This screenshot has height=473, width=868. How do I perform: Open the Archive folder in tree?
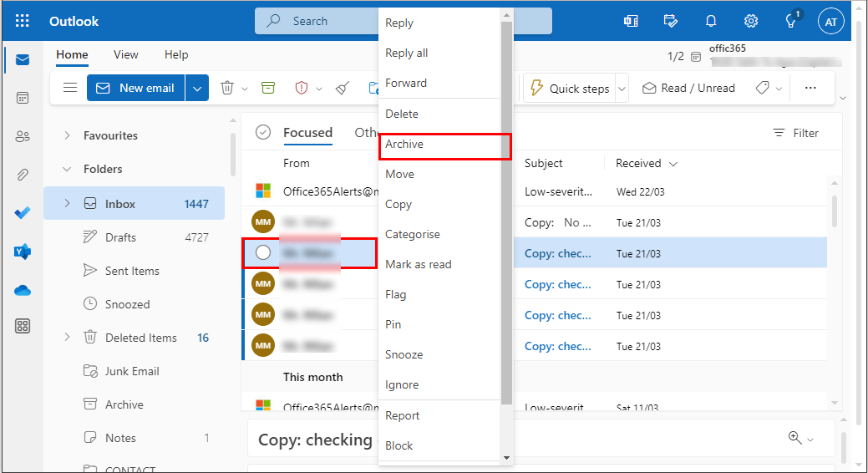tap(134, 404)
